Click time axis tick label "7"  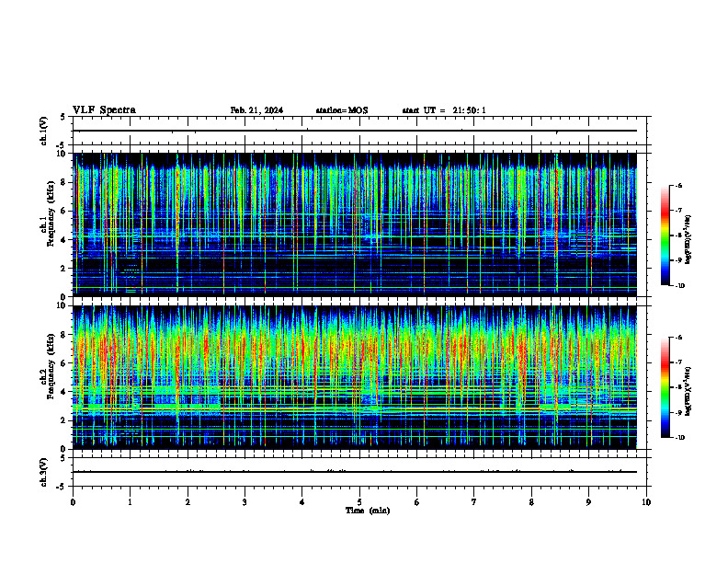point(474,502)
